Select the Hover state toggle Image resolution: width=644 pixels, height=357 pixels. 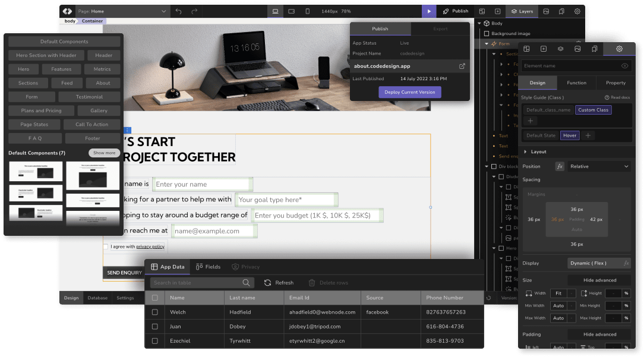(x=570, y=135)
